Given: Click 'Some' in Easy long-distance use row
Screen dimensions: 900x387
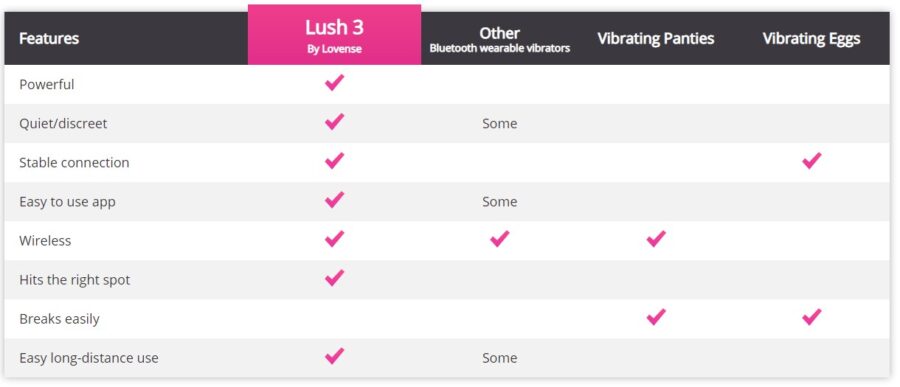Looking at the screenshot, I should [499, 358].
